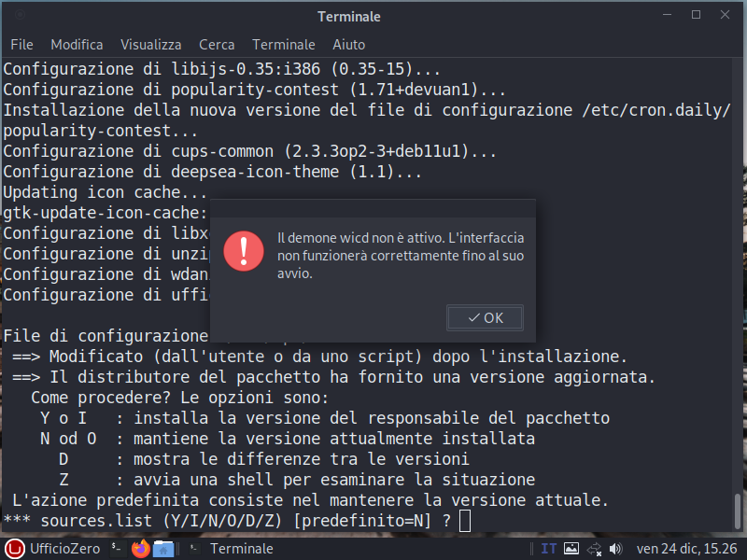Image resolution: width=747 pixels, height=560 pixels.
Task: Open the Terminale menu in menu bar
Action: coord(283,44)
